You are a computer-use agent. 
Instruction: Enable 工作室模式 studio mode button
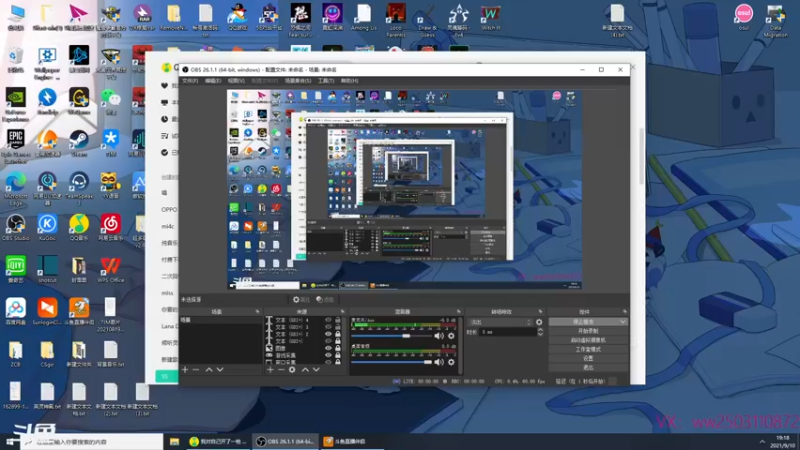pyautogui.click(x=588, y=349)
